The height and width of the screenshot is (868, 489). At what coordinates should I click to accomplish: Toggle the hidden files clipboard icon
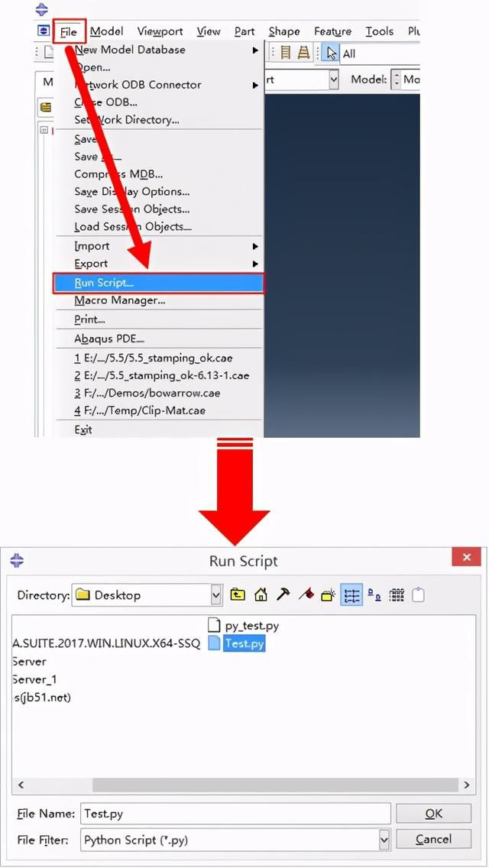coord(418,594)
